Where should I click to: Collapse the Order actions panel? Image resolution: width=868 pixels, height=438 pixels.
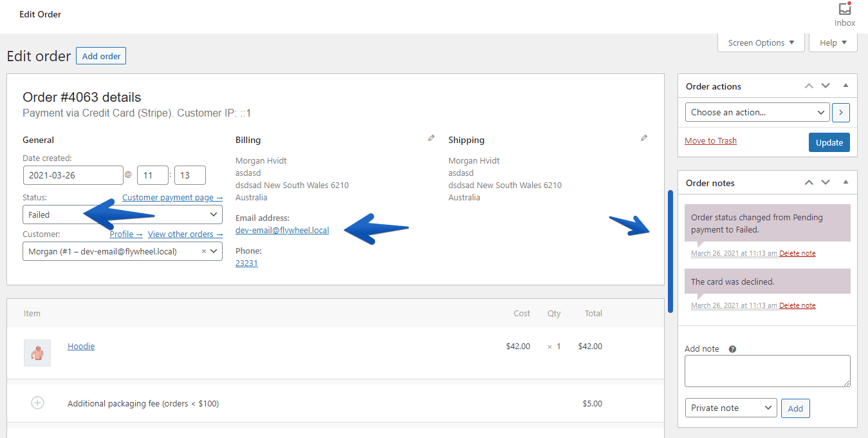point(845,86)
